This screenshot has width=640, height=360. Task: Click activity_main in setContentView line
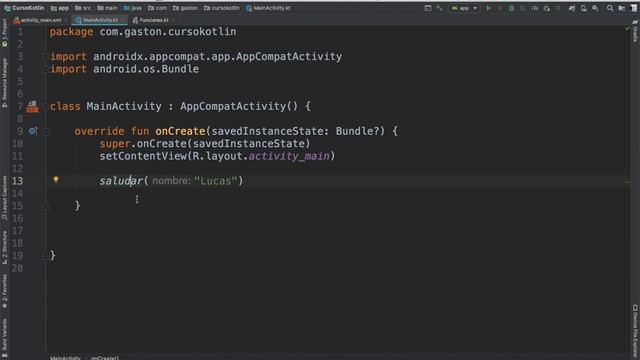pyautogui.click(x=289, y=156)
